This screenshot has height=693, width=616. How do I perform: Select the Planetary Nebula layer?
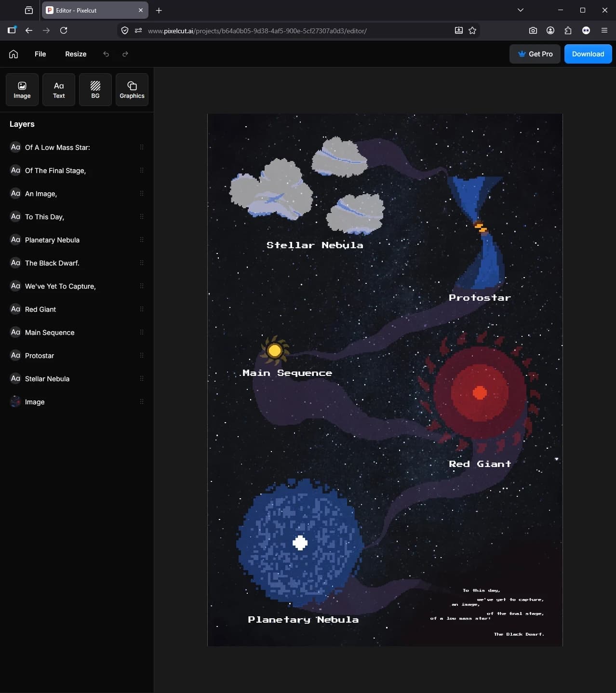77,240
